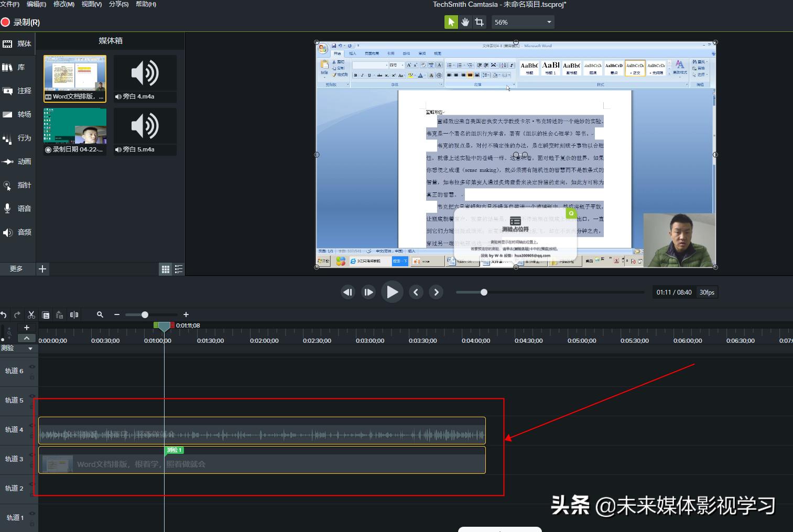793x532 pixels.
Task: Open the 转场 transitions tab
Action: (x=18, y=114)
